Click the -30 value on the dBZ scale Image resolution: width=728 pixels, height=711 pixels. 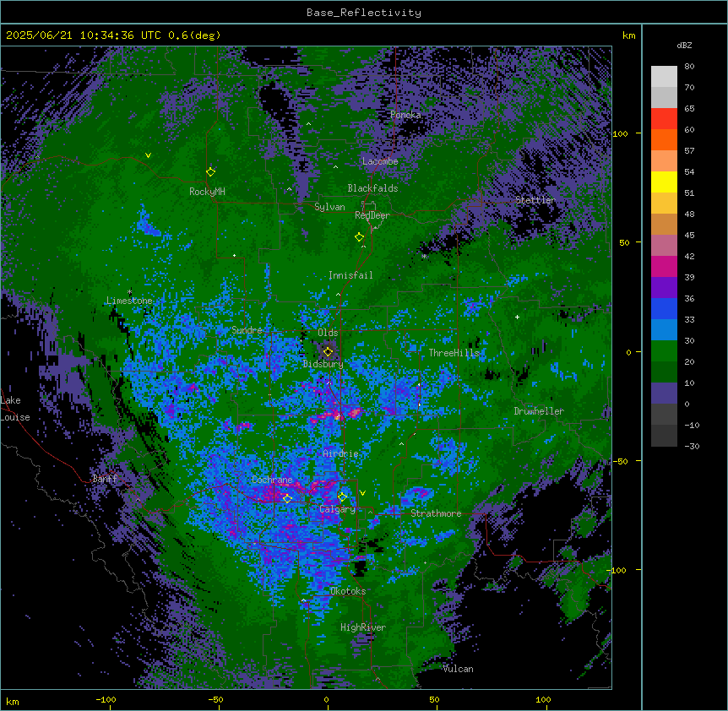[692, 447]
